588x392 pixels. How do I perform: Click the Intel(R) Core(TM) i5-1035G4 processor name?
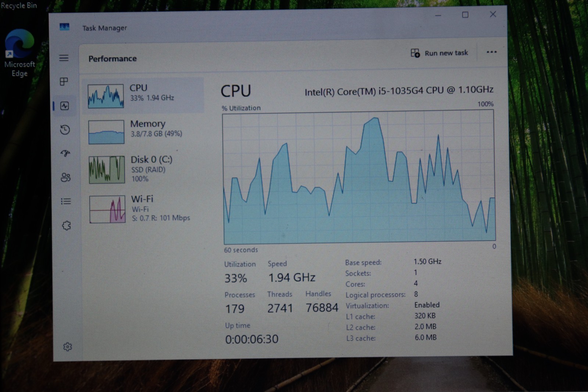pos(399,90)
